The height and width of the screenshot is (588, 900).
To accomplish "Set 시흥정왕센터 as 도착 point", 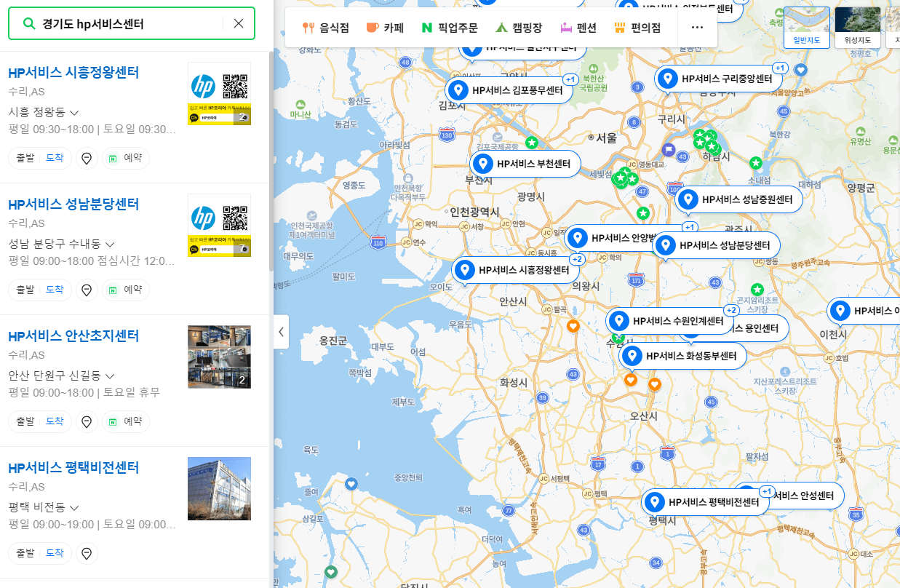I will [x=55, y=157].
